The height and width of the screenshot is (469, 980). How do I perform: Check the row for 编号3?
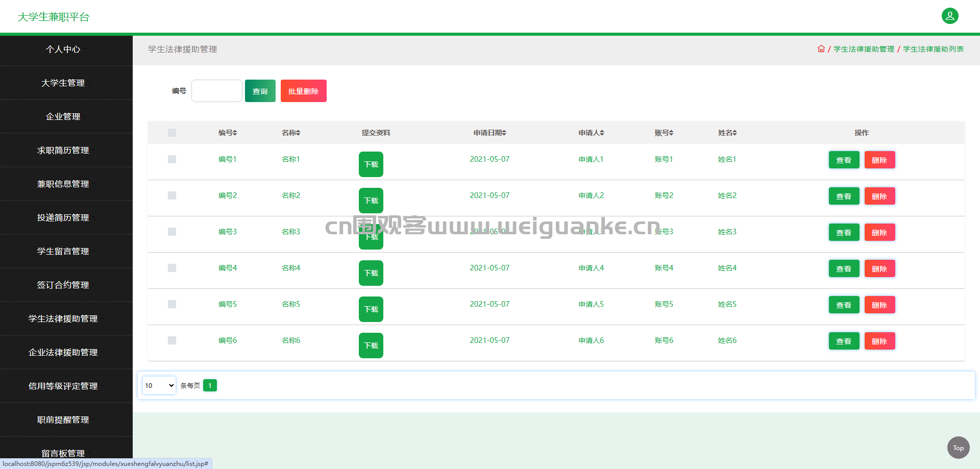[172, 232]
